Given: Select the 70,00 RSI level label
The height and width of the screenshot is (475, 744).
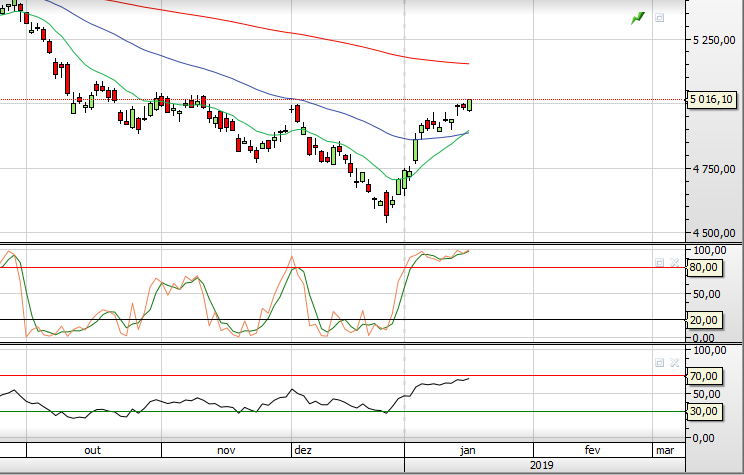Looking at the screenshot, I should 704,376.
